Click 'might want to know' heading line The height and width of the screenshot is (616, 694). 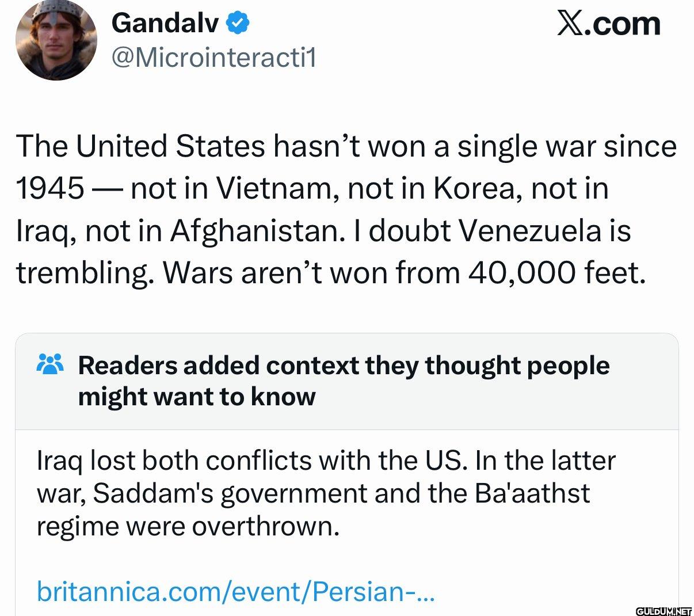[197, 397]
